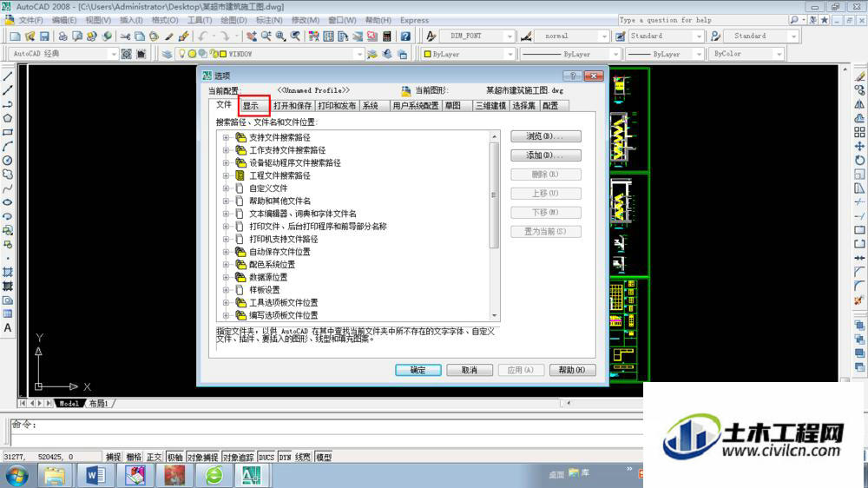Image resolution: width=868 pixels, height=488 pixels.
Task: Switch to the 布局1 layout tab
Action: click(x=99, y=403)
